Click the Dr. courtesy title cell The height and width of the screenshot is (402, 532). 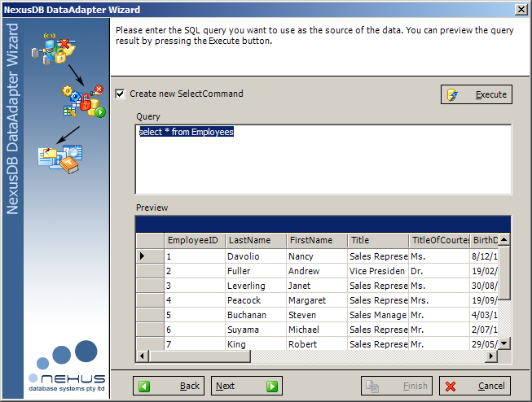[439, 271]
